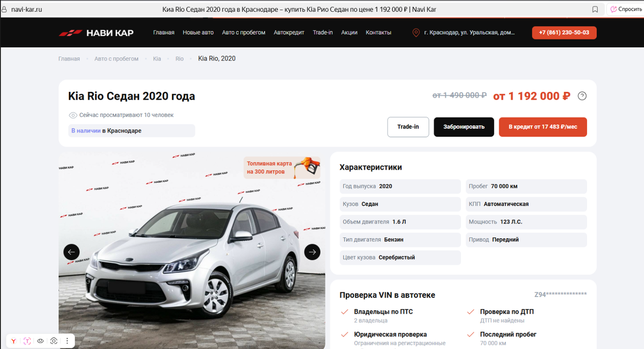Click the Забронировать button
Viewport: 644px width, 349px height.
pos(464,127)
